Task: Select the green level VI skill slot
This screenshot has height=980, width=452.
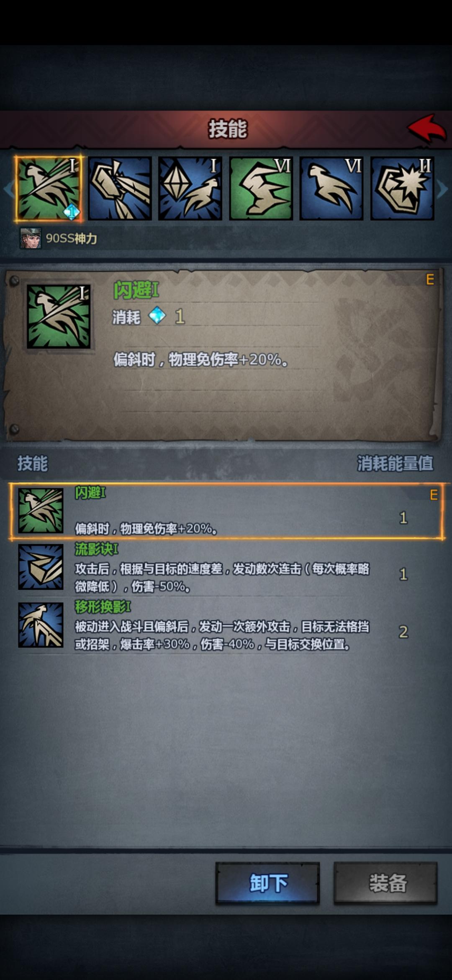Action: [x=261, y=188]
